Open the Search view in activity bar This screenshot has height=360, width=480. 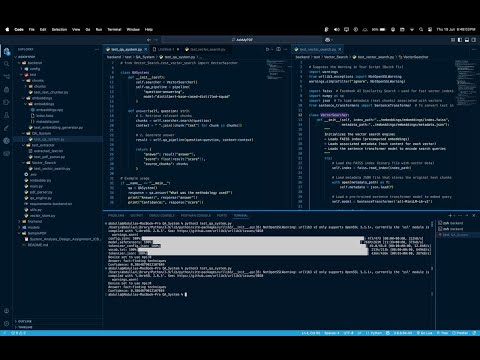[6, 64]
